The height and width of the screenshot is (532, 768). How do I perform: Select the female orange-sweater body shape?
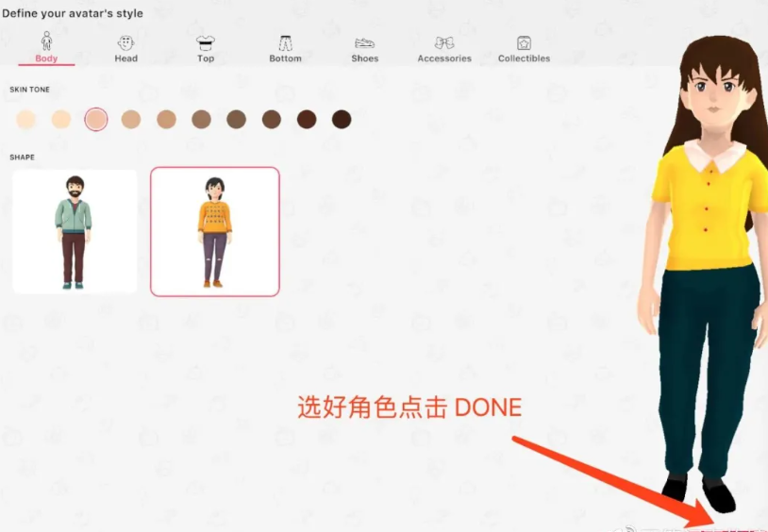pyautogui.click(x=215, y=232)
